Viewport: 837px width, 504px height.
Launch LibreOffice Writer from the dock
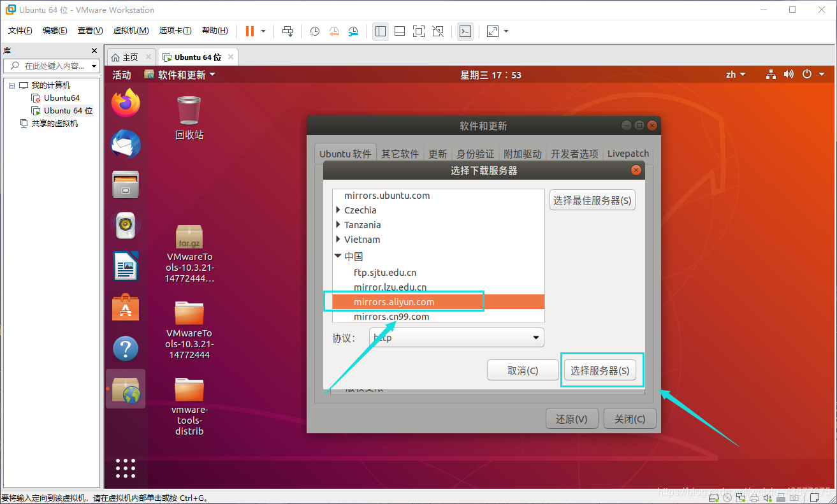click(126, 266)
